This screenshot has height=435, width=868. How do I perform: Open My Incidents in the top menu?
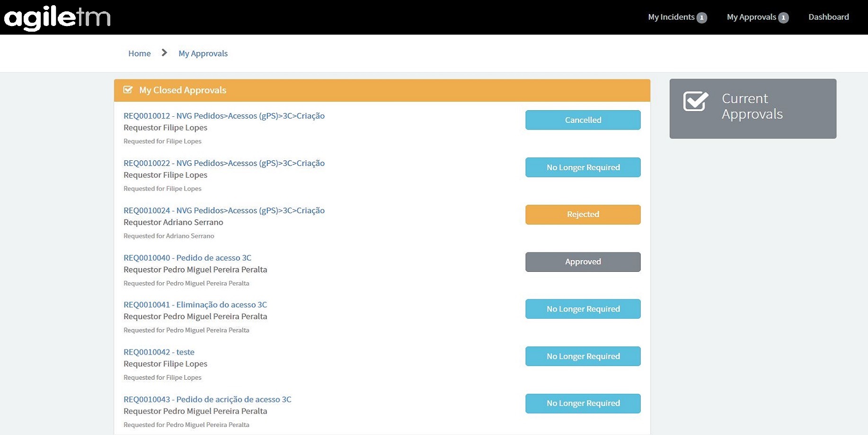click(x=671, y=17)
